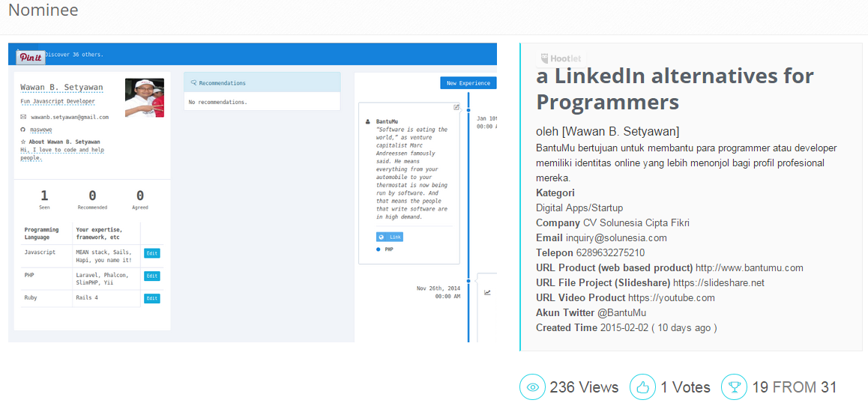Image resolution: width=868 pixels, height=406 pixels.
Task: Click the eye icon beside 236 Views
Action: (x=532, y=387)
